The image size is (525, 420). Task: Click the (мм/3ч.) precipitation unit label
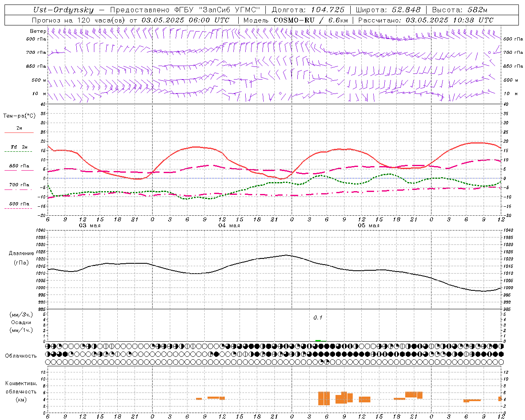(x=21, y=315)
